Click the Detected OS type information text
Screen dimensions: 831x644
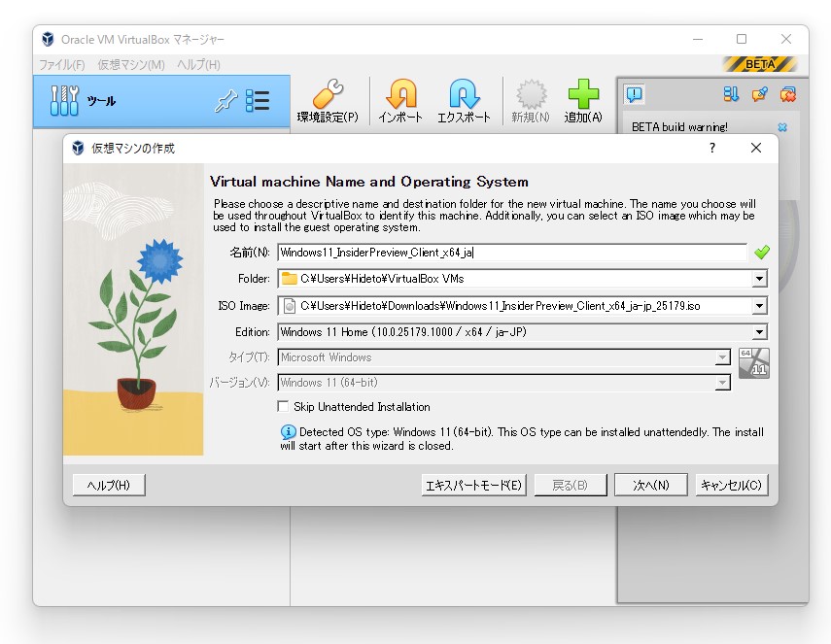[x=522, y=438]
